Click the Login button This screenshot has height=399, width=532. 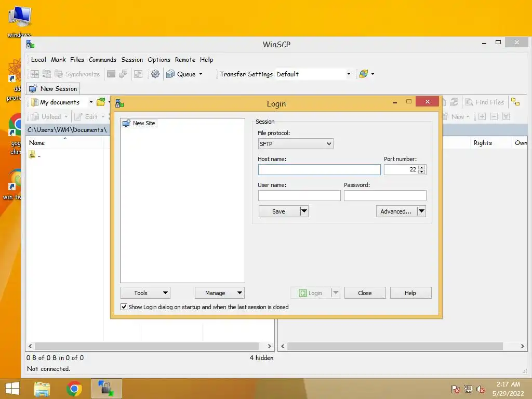point(311,293)
